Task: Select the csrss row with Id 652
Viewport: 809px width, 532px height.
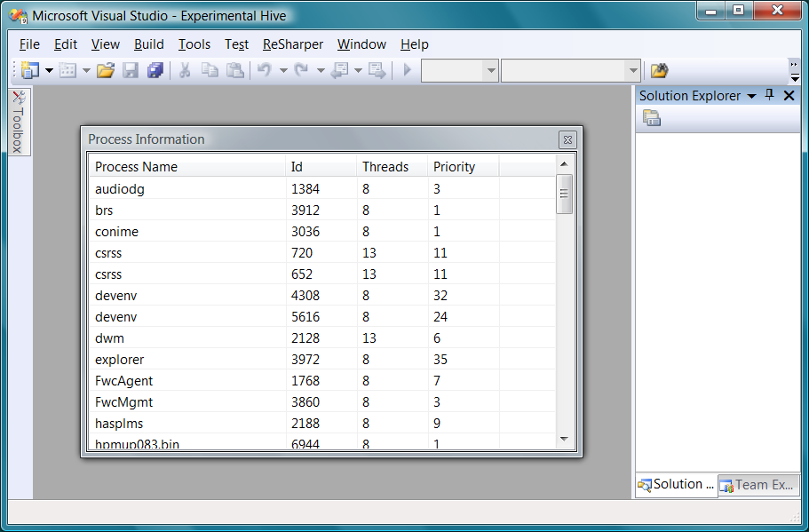Action: point(322,274)
